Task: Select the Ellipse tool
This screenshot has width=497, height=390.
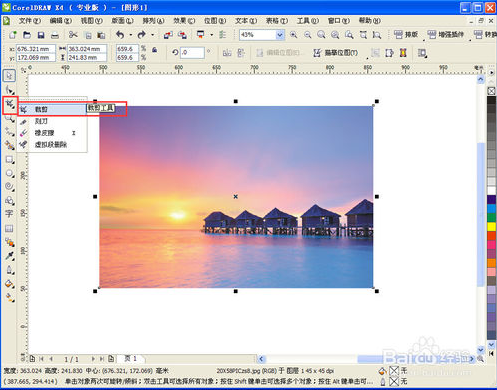Action: click(9, 173)
